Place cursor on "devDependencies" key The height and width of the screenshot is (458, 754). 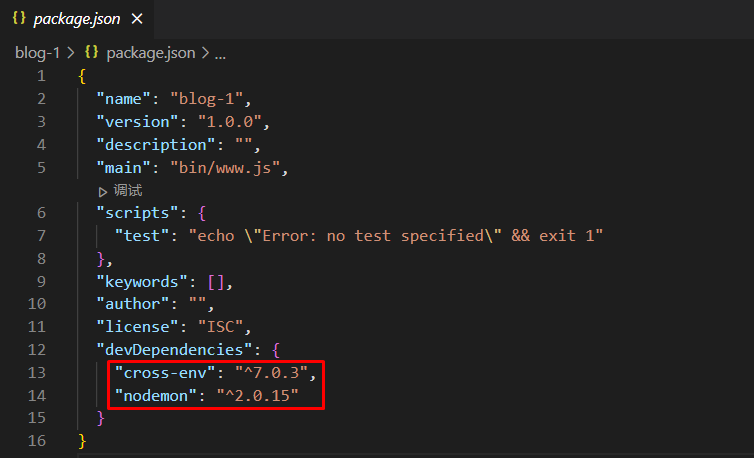point(174,350)
